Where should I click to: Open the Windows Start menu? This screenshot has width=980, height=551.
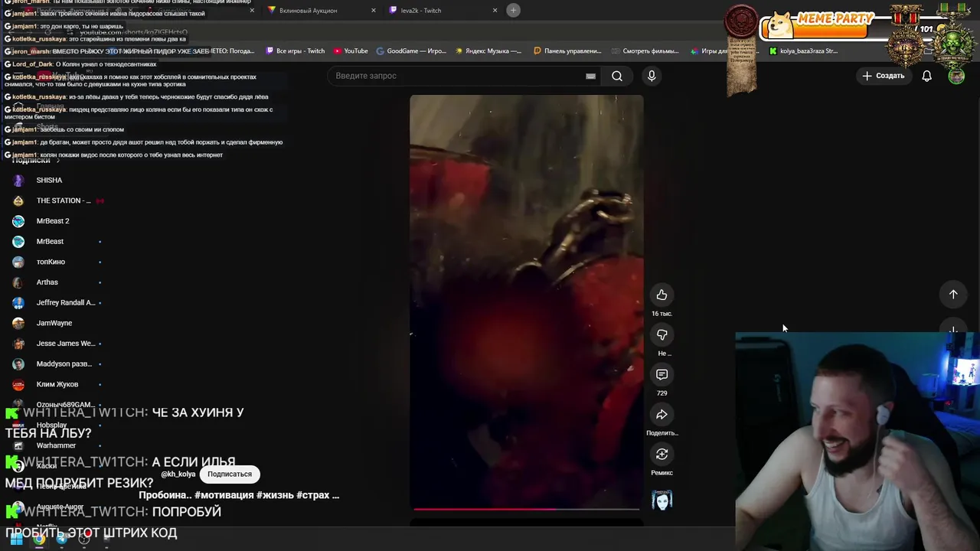16,539
